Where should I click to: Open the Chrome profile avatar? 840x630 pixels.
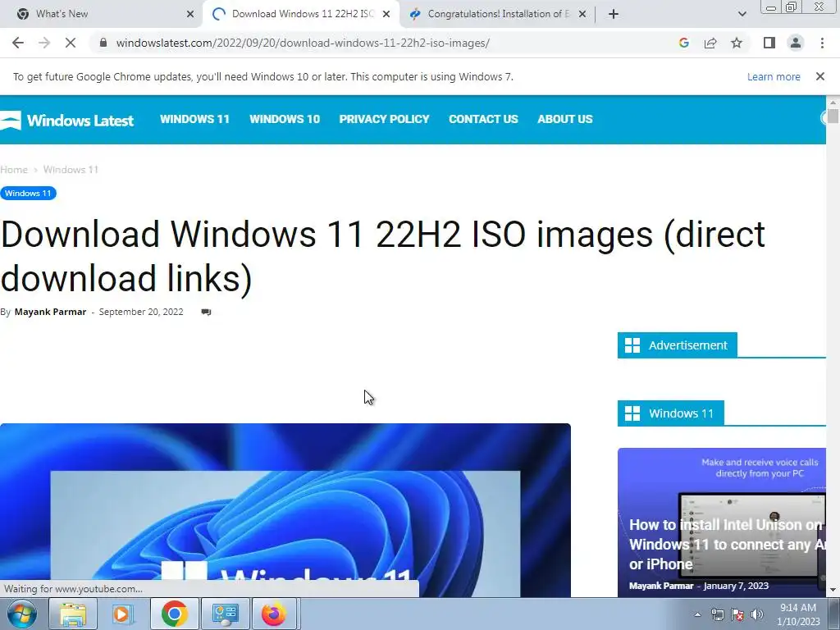coord(796,43)
